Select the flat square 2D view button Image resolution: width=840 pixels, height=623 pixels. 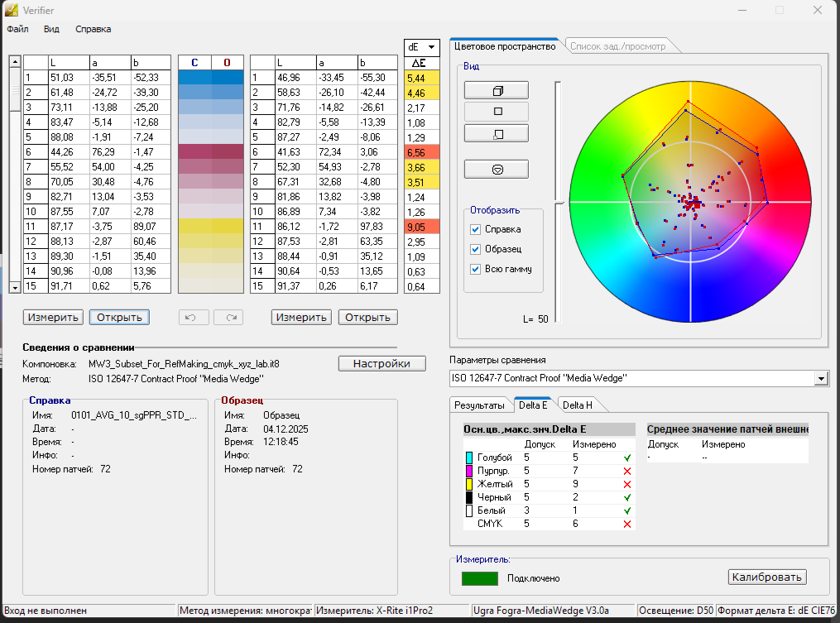[x=497, y=111]
